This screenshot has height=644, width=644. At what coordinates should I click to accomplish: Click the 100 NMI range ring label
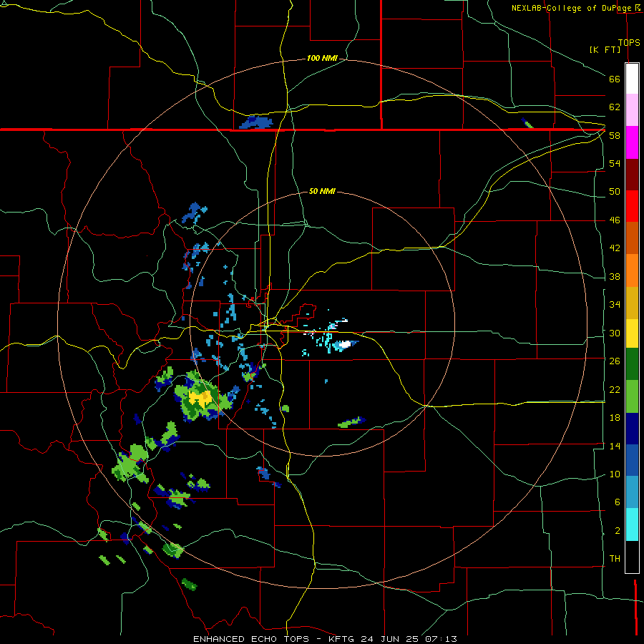[322, 58]
